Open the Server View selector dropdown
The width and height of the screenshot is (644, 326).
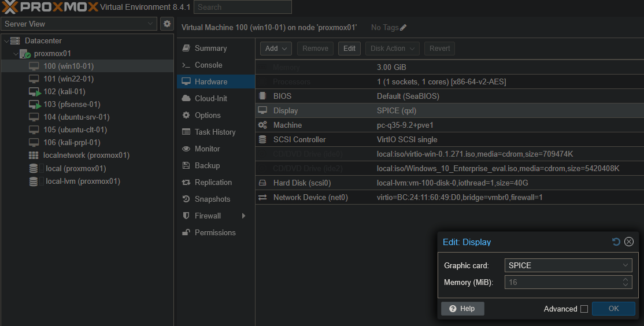click(79, 24)
